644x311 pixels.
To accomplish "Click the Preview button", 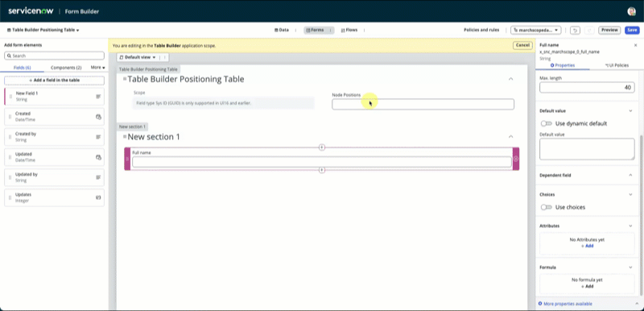I will point(609,30).
